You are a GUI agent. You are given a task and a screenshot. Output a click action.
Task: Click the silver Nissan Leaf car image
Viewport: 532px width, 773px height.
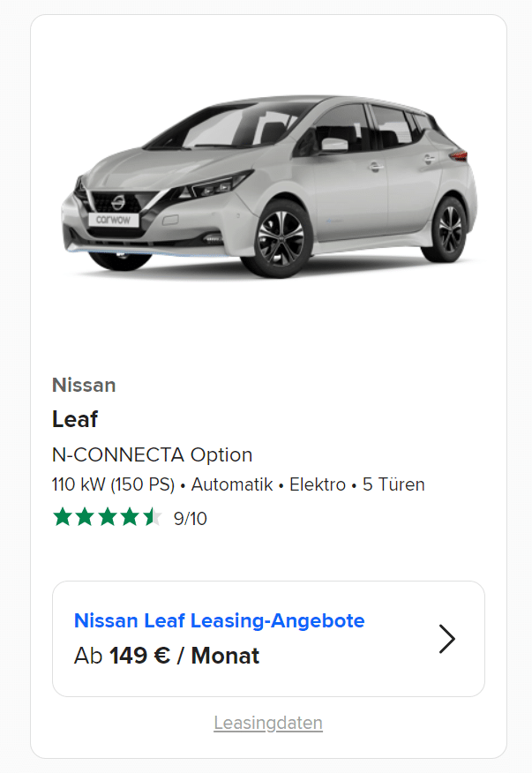(x=269, y=186)
